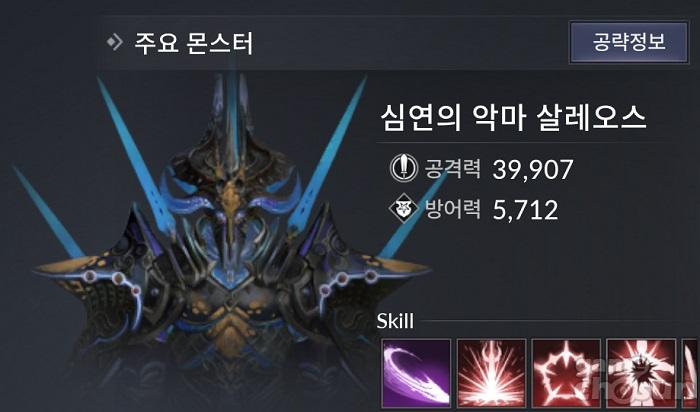This screenshot has width=700, height=412.
Task: Select the red radial burst skill icon
Action: (491, 373)
